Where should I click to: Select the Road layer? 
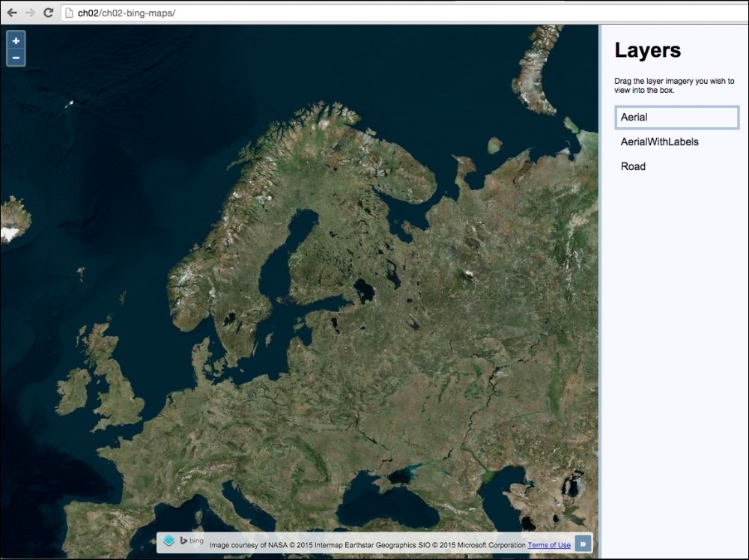point(633,166)
